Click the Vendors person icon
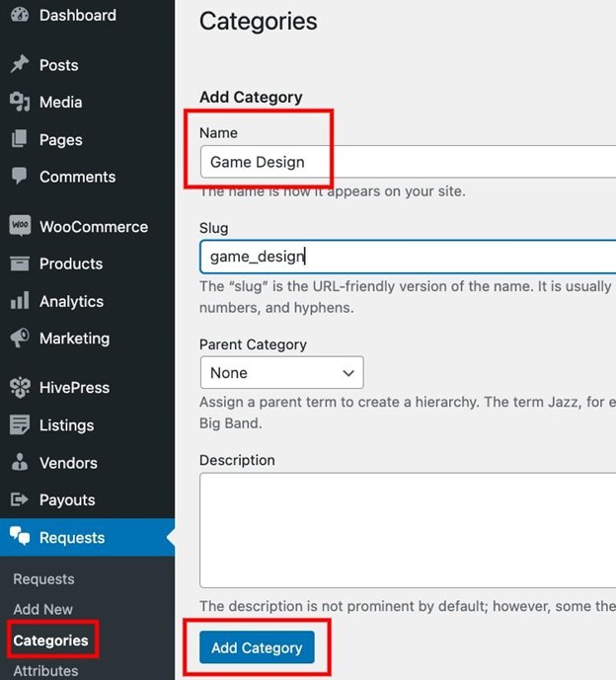Screen dimensions: 616x680 20,462
